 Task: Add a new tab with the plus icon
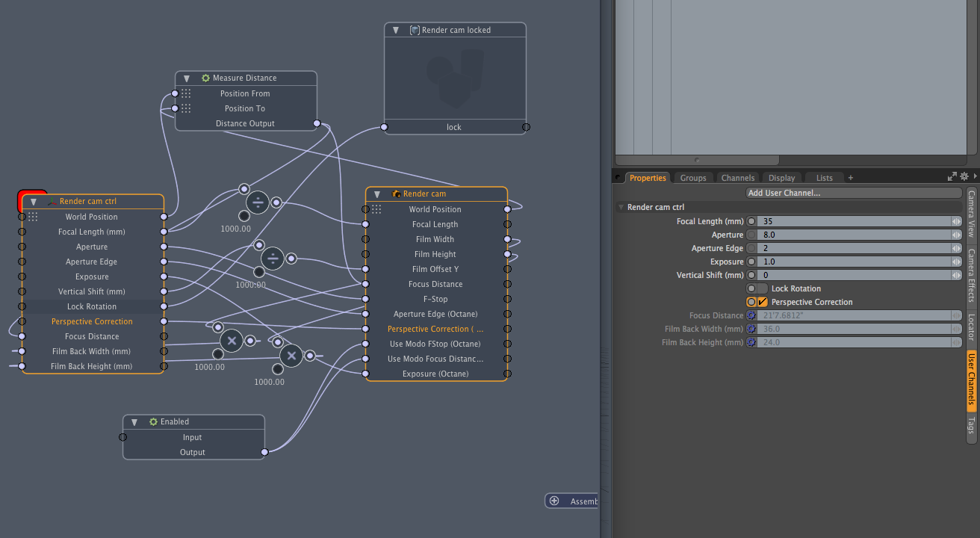pos(850,178)
